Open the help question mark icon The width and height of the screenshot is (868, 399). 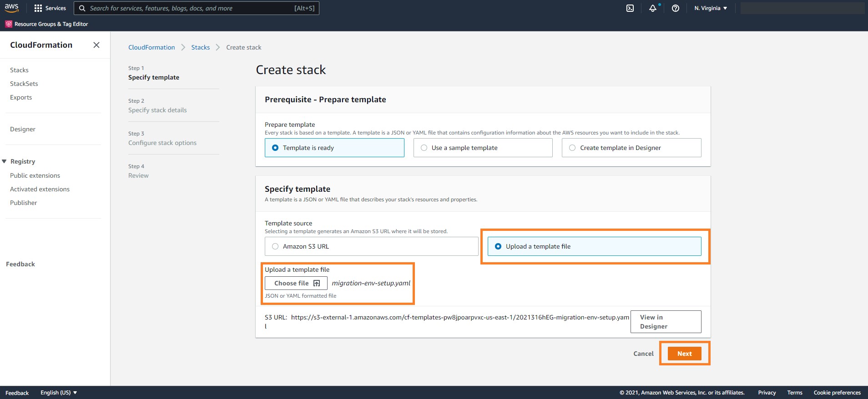coord(676,8)
